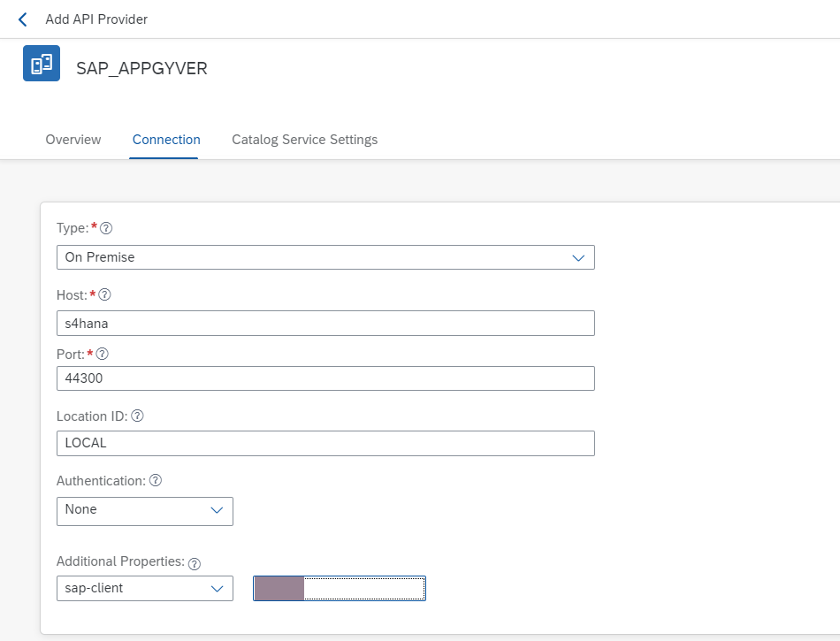Open the Authentication dropdown set to None
This screenshot has width=840, height=641.
pyautogui.click(x=144, y=510)
